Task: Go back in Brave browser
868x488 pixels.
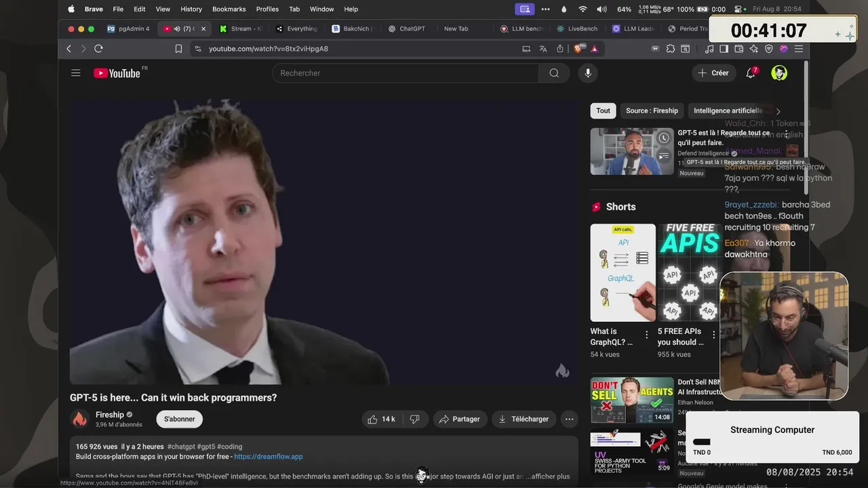Action: click(68, 49)
